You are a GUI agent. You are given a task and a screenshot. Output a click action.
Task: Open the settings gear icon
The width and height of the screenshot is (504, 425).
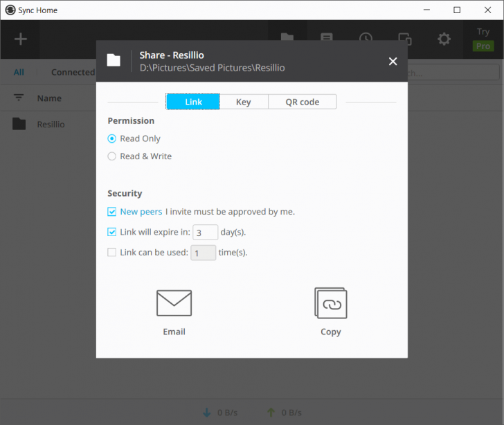[x=444, y=39]
